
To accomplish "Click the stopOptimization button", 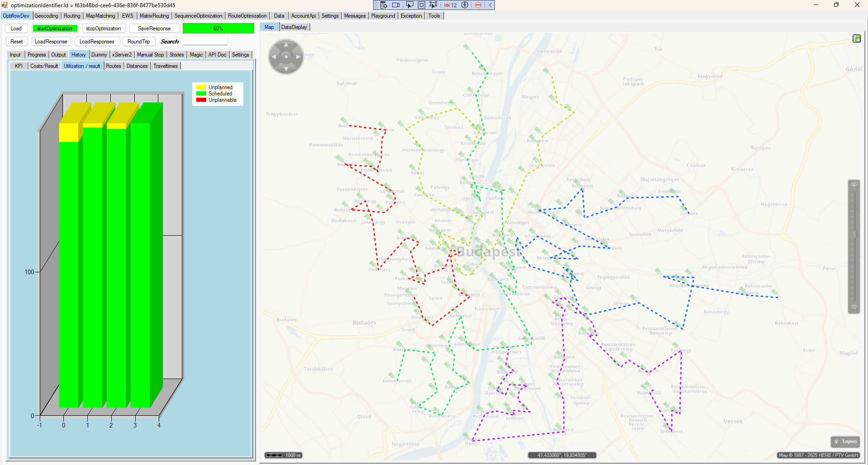I will [103, 28].
